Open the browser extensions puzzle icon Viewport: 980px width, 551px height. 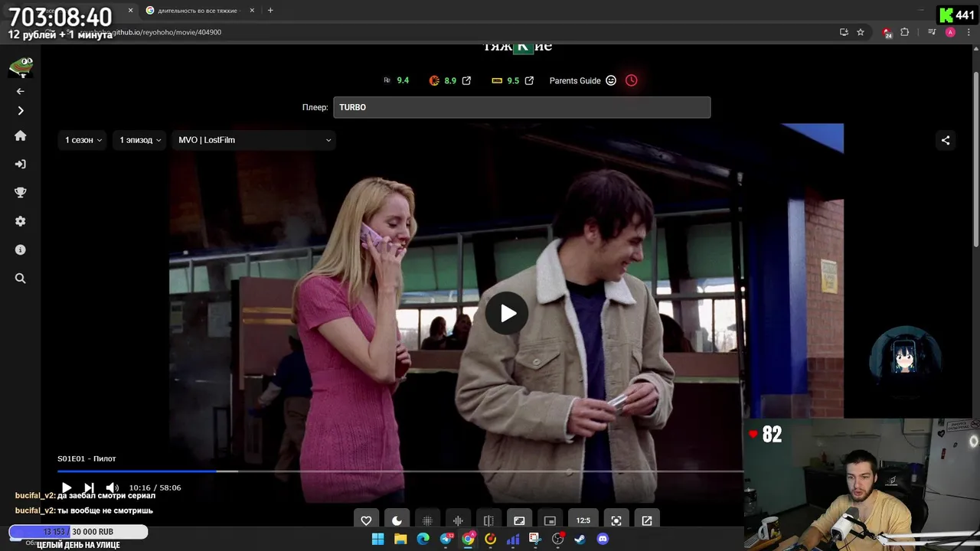coord(905,32)
